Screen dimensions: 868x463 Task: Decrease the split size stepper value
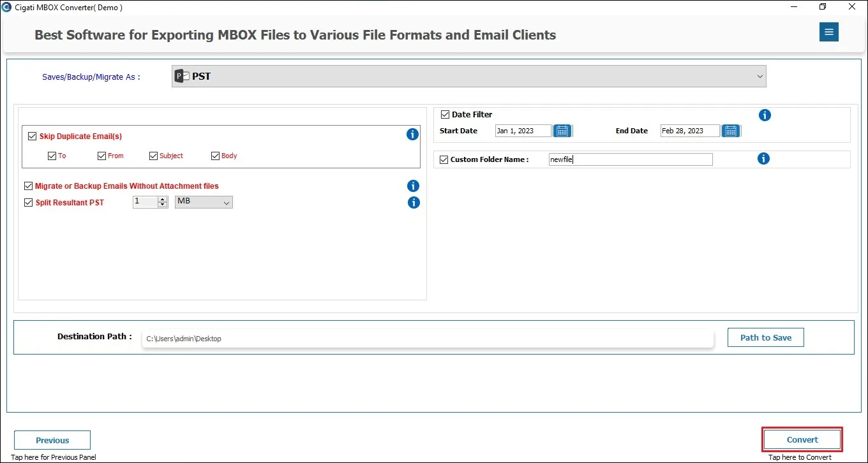pyautogui.click(x=162, y=205)
